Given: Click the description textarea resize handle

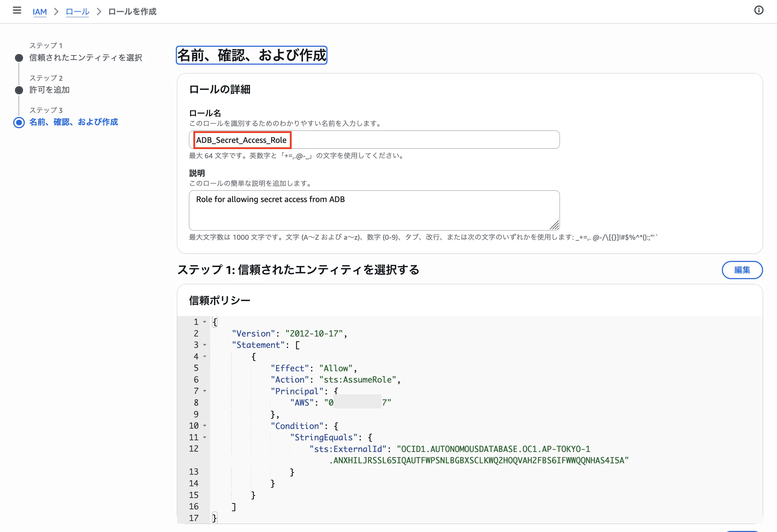Looking at the screenshot, I should tap(556, 225).
